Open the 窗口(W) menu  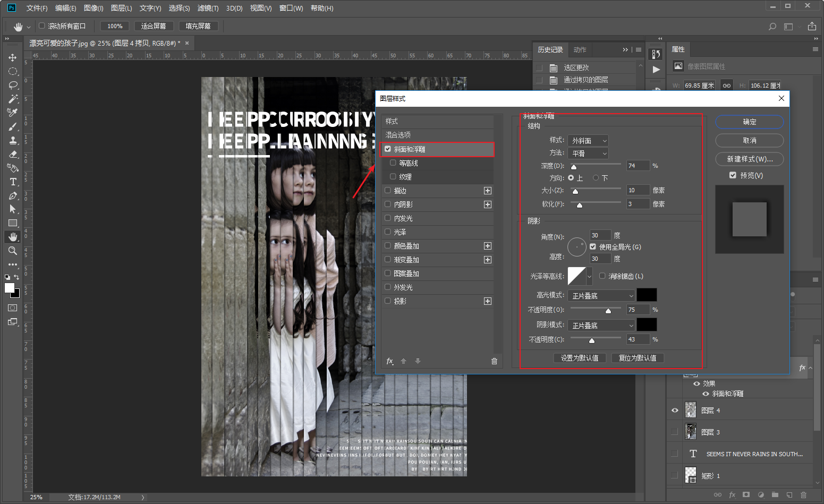pyautogui.click(x=291, y=8)
